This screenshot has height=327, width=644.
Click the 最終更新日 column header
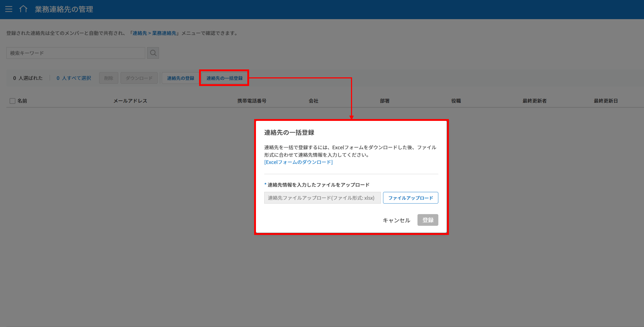tap(605, 101)
